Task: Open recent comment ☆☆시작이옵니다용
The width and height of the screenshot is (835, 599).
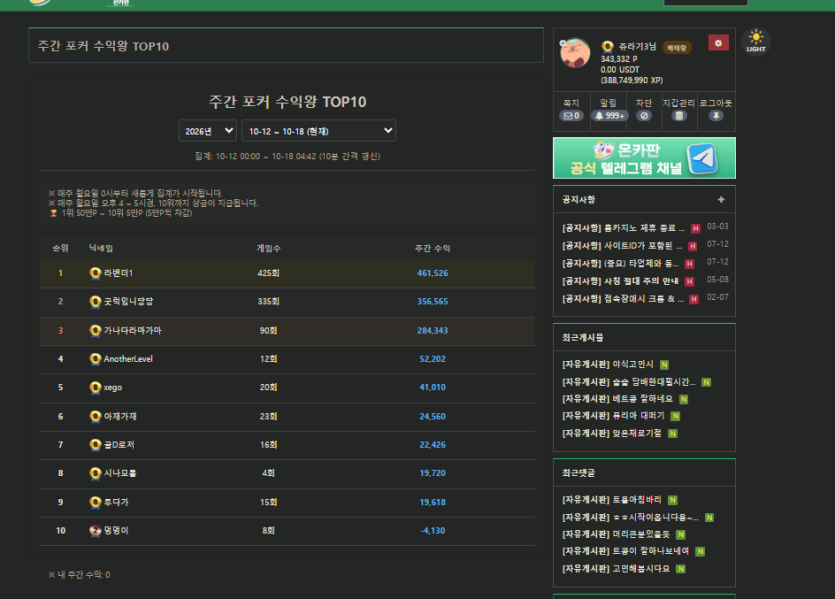Action: [631, 517]
